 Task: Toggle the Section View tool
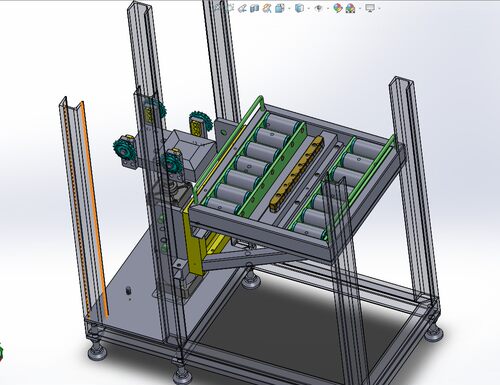pos(254,8)
